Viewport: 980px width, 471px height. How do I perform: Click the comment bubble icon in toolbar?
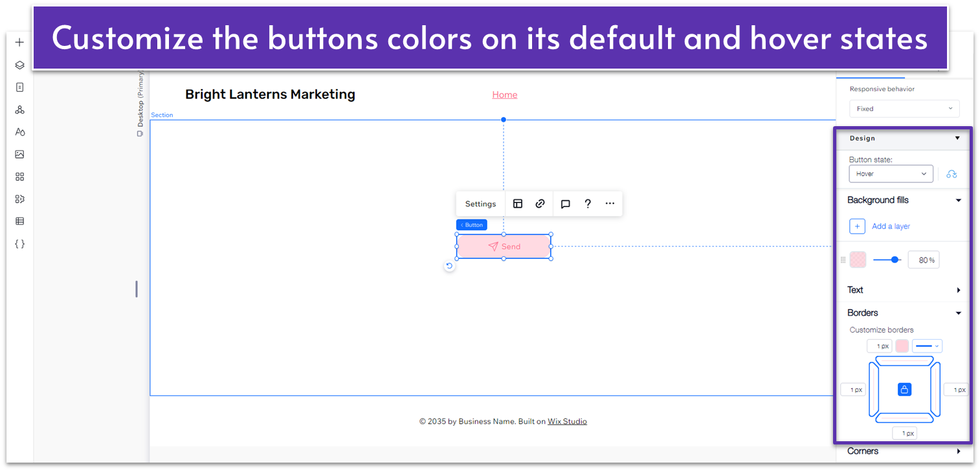pyautogui.click(x=565, y=204)
